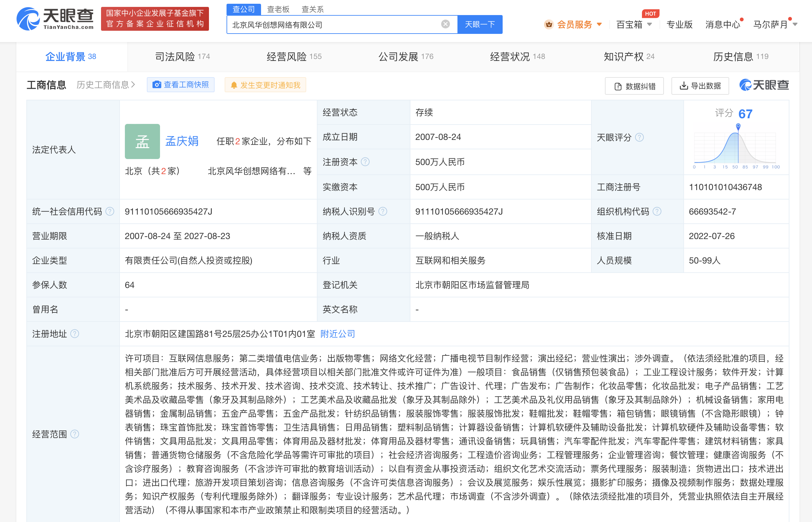The width and height of the screenshot is (812, 522).
Task: Switch to the 查公司 search tab
Action: (243, 9)
